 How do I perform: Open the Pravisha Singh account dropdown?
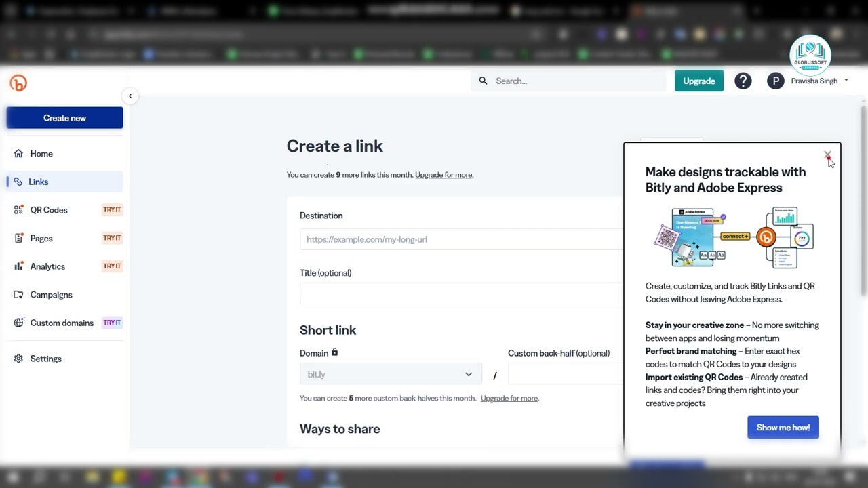click(819, 81)
